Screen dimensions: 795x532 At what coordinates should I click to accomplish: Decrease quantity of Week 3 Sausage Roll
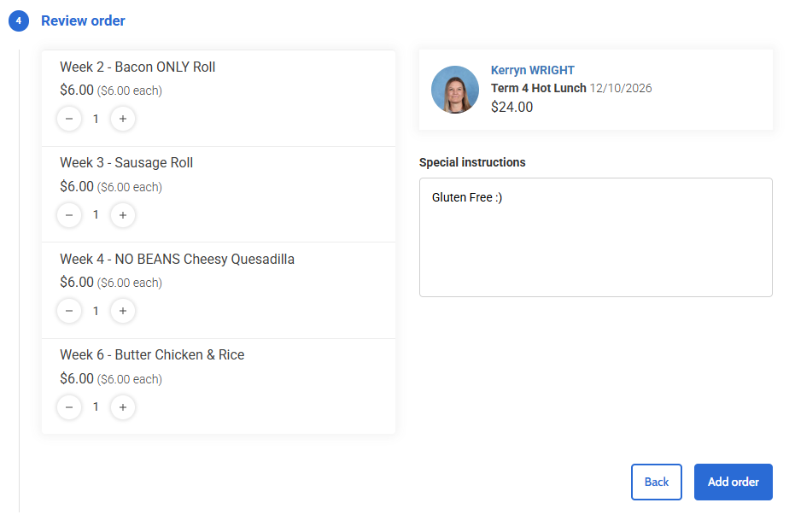[x=69, y=215]
